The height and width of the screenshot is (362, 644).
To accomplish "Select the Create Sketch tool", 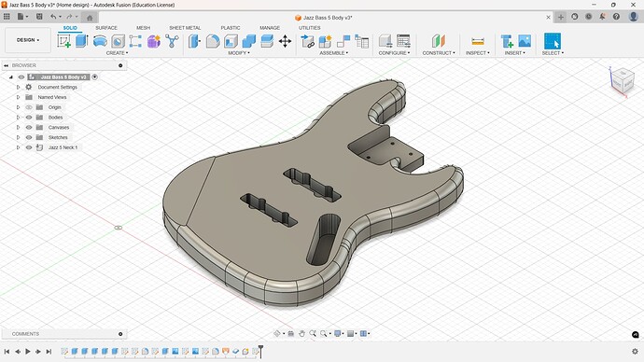I will pos(63,41).
